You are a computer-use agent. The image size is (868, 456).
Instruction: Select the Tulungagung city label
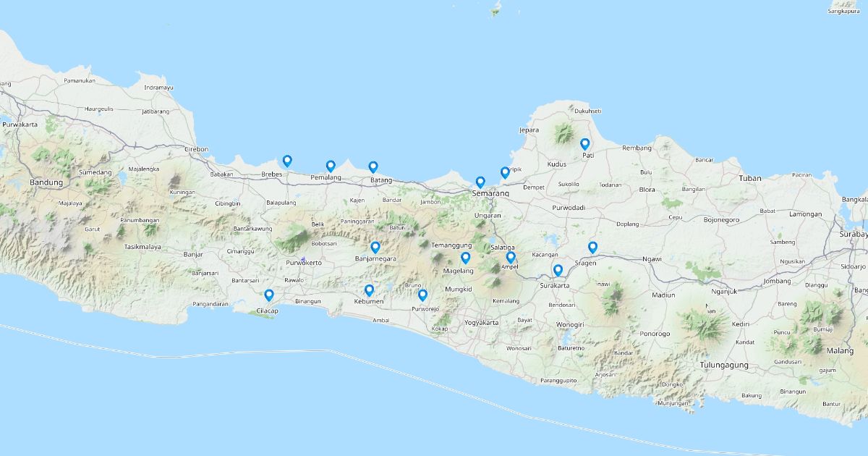(723, 365)
